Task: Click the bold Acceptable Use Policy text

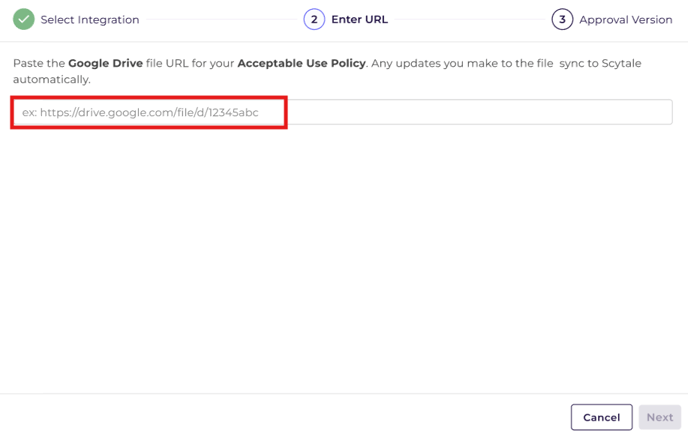Action: [301, 63]
